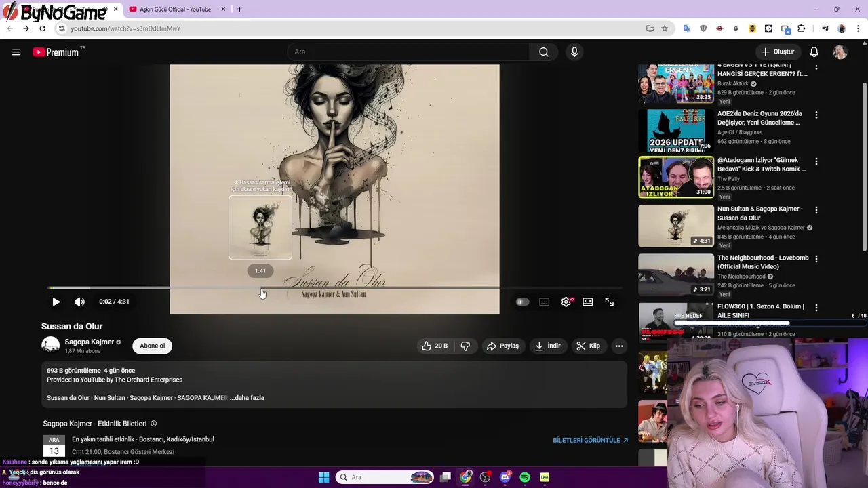The height and width of the screenshot is (488, 868).
Task: Open options for Atadogann İzliyor video
Action: (x=816, y=161)
